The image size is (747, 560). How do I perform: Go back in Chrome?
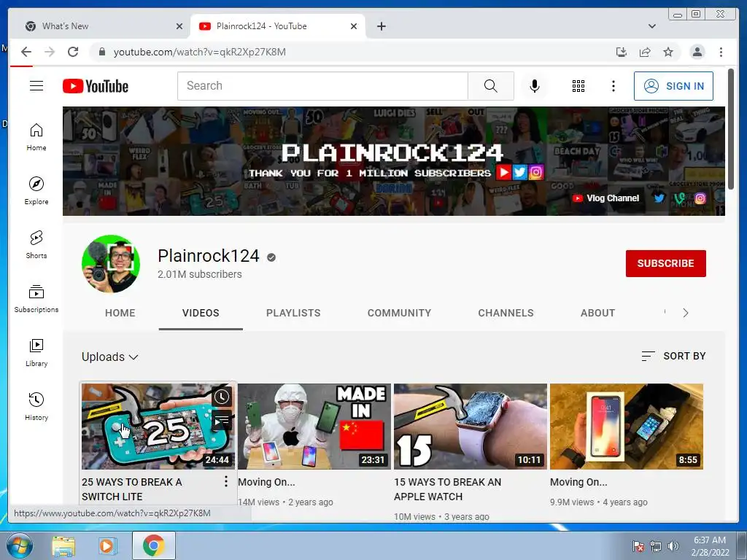click(26, 52)
